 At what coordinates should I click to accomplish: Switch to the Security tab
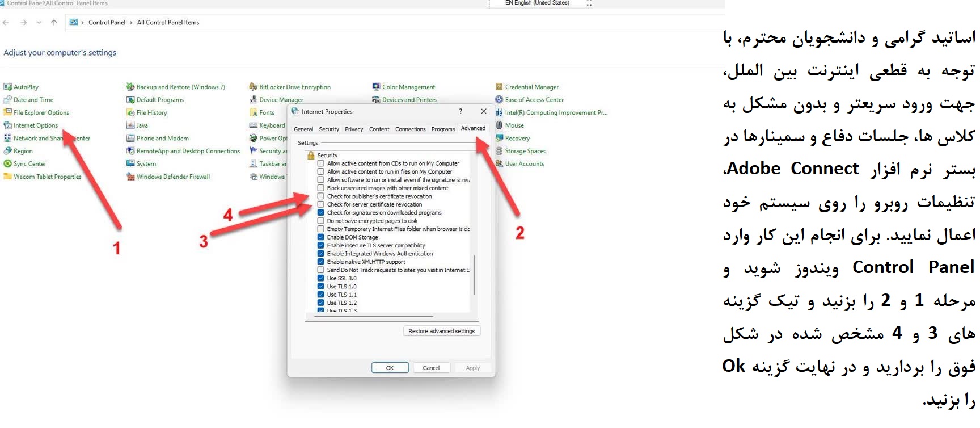pos(329,129)
